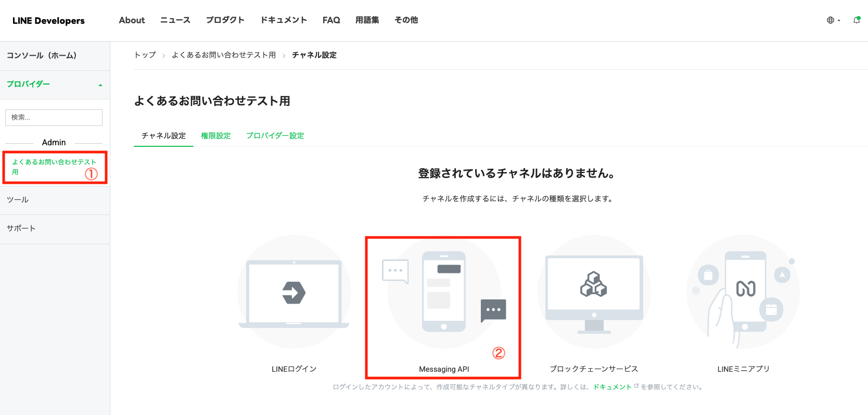Viewport: 868px width, 415px height.
Task: Open サポート in the sidebar
Action: point(55,229)
